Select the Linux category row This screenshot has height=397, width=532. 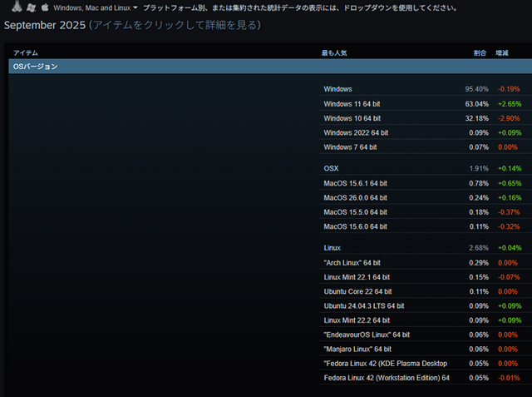point(332,248)
